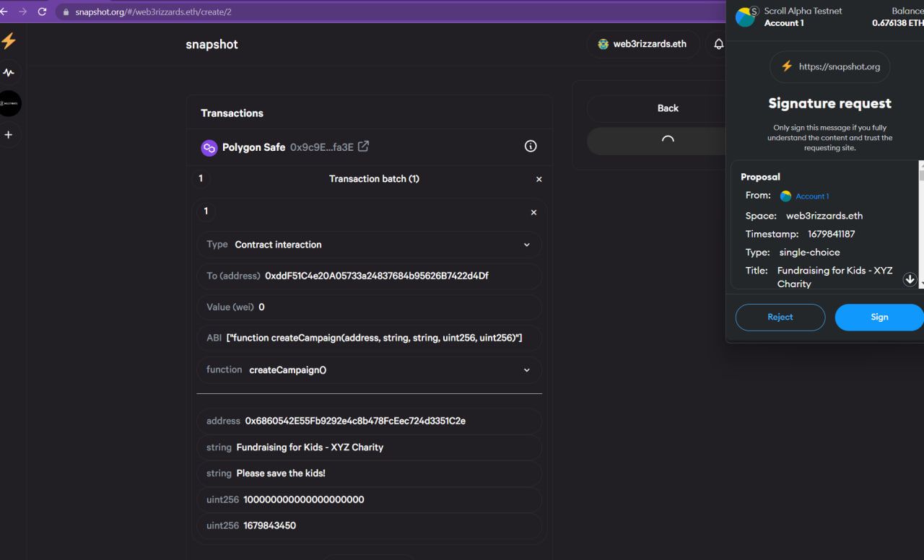Click the To (address) input field

369,276
